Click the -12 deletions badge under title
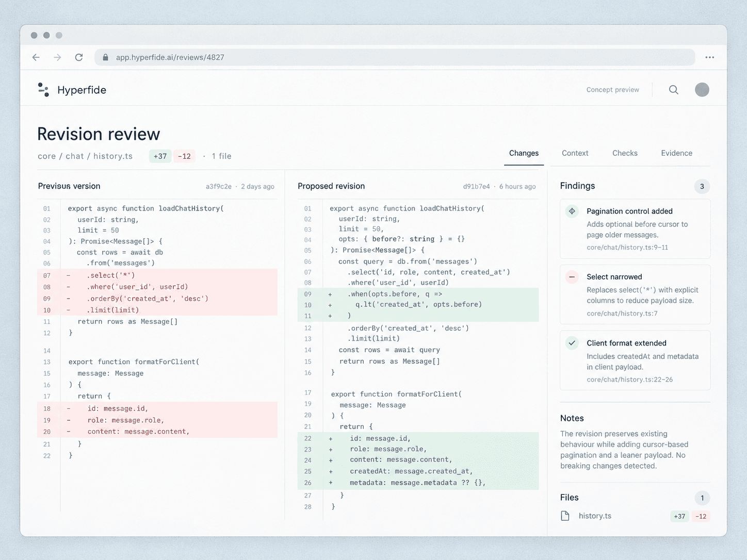 [184, 156]
